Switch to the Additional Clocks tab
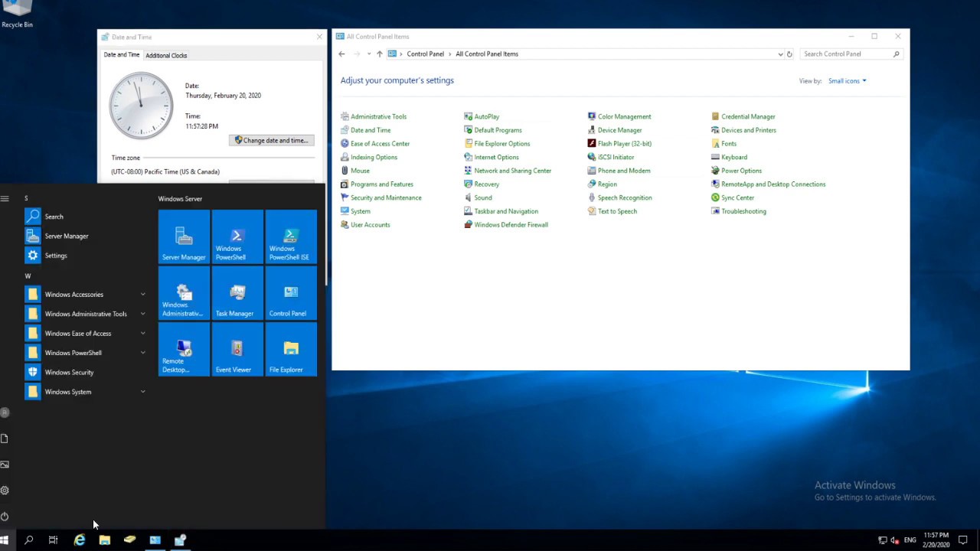 click(166, 55)
